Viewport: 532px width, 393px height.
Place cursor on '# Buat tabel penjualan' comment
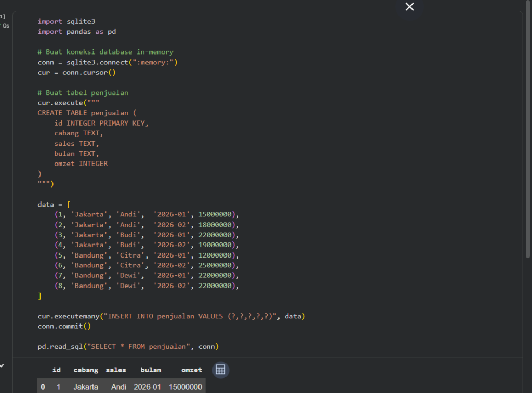[83, 92]
